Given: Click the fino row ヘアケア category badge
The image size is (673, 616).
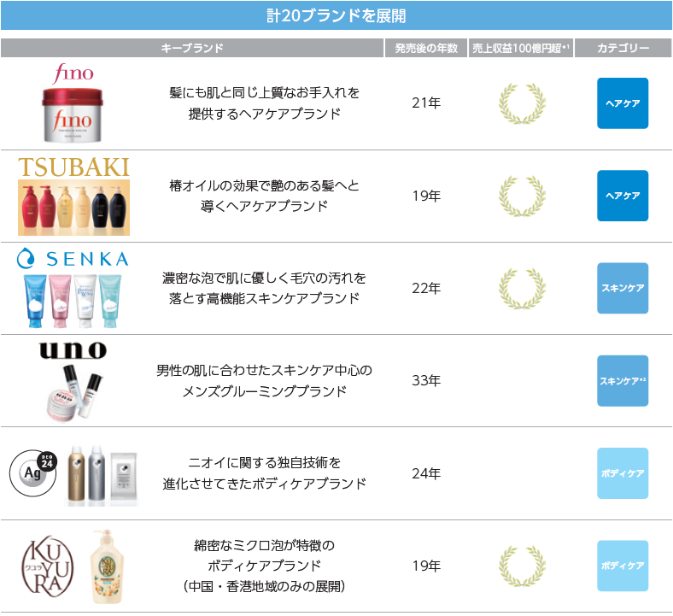Looking at the screenshot, I should click(623, 103).
